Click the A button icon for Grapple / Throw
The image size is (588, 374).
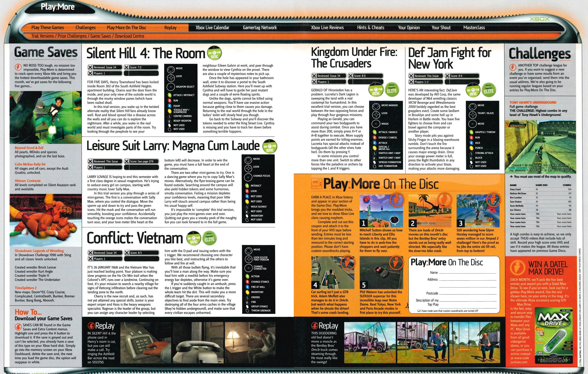pyautogui.click(x=471, y=132)
